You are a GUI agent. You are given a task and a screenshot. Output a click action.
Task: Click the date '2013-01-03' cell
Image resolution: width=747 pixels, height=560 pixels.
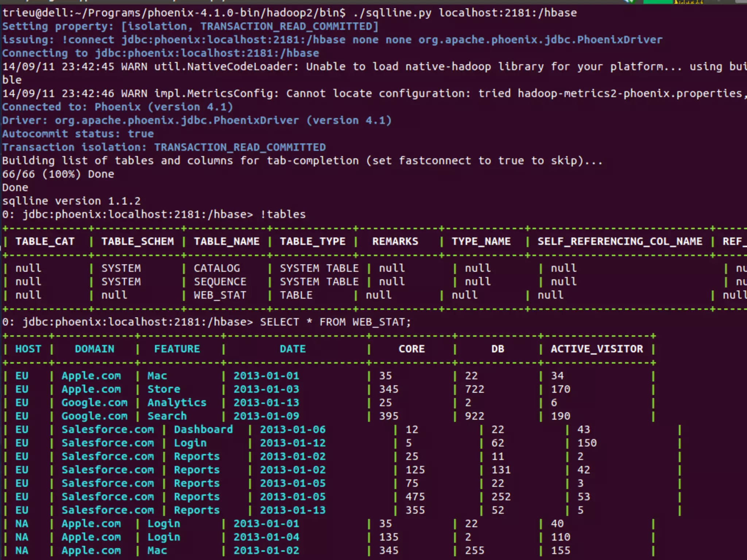(266, 389)
